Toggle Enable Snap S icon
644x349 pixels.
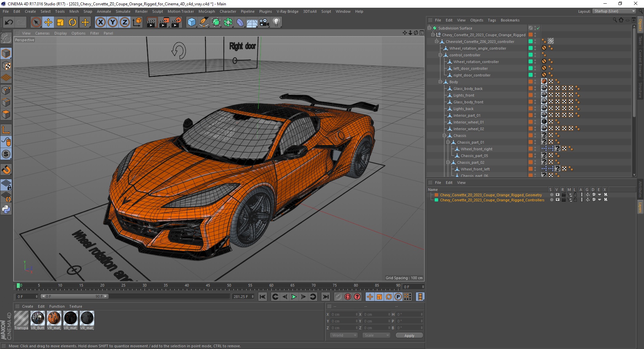(x=6, y=154)
